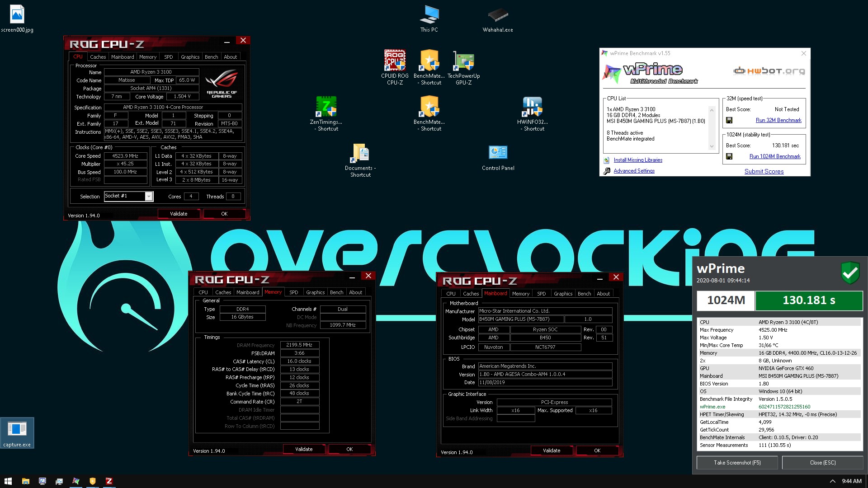Click the Core Speed value field
Screen dimensions: 868x488
pos(126,156)
